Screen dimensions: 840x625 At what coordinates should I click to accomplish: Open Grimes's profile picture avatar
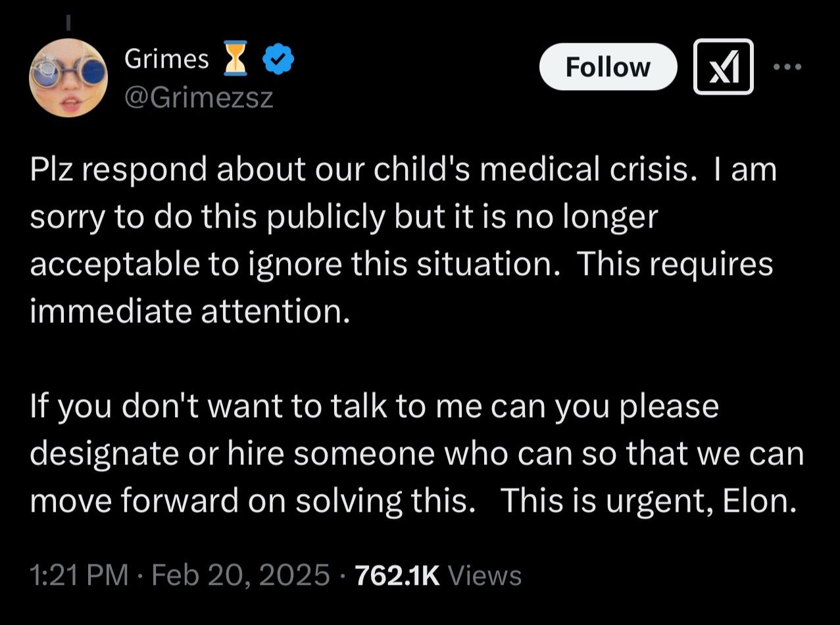pos(68,77)
